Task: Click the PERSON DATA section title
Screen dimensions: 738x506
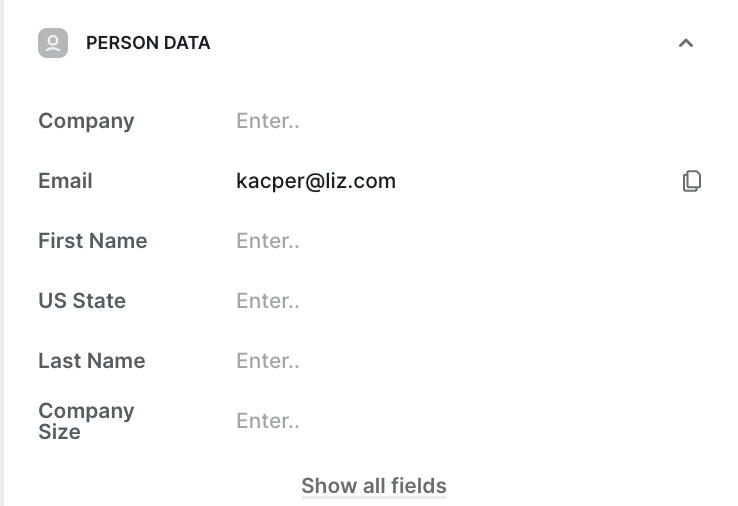Action: tap(148, 43)
